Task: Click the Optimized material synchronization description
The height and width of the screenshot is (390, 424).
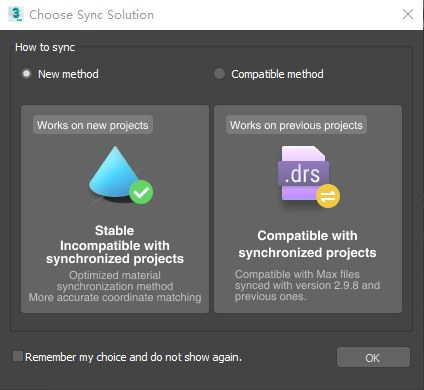Action: pos(115,286)
